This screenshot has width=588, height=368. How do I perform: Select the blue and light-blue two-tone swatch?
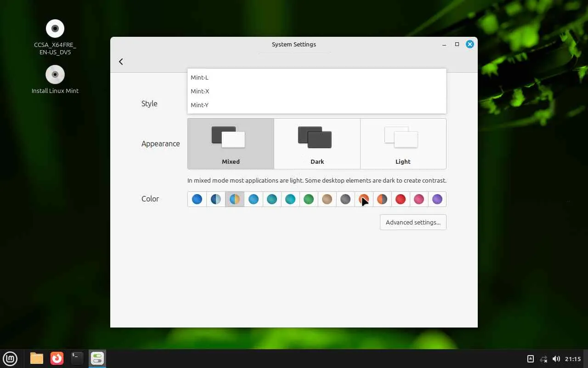click(x=216, y=199)
